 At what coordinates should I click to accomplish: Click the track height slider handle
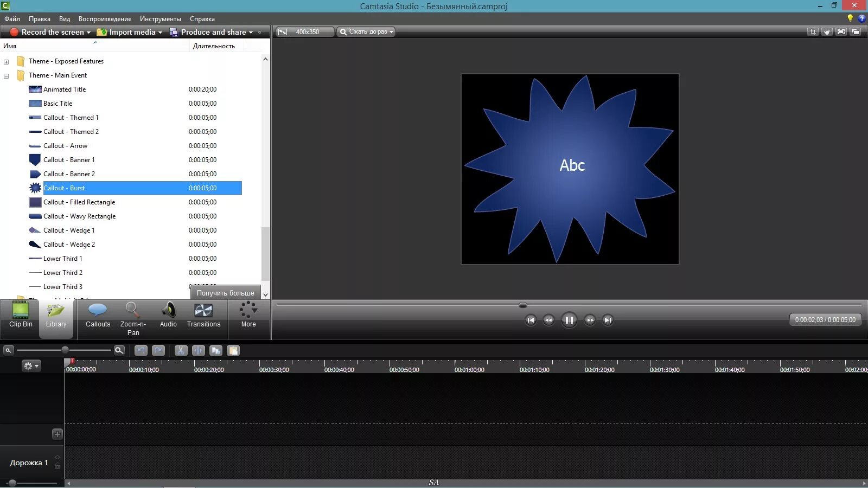[x=12, y=483]
